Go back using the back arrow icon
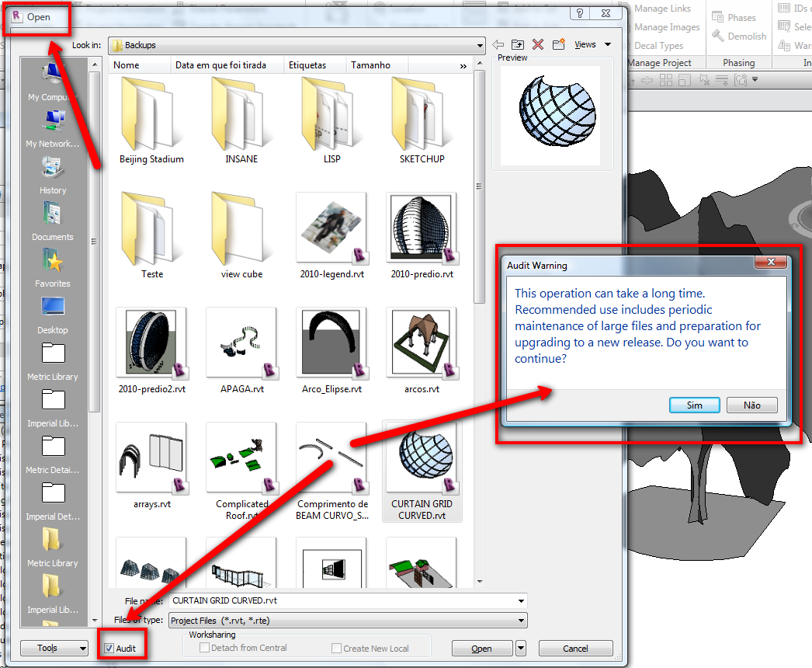812x668 pixels. (498, 44)
